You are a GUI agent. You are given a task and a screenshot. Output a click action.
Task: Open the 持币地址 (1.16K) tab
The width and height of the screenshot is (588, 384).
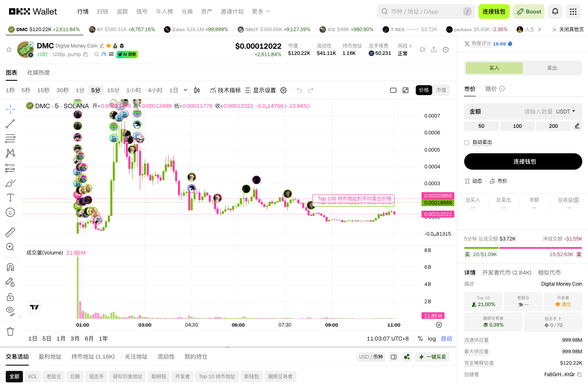coord(93,357)
